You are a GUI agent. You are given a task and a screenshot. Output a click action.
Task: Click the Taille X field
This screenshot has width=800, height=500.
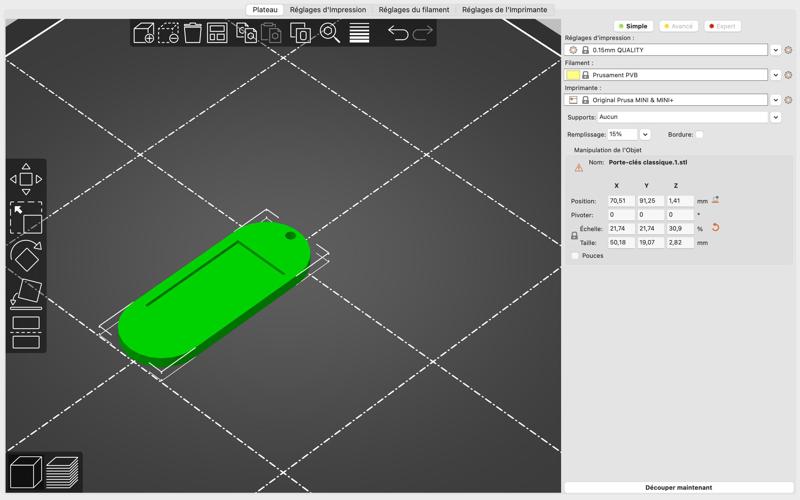coord(621,242)
